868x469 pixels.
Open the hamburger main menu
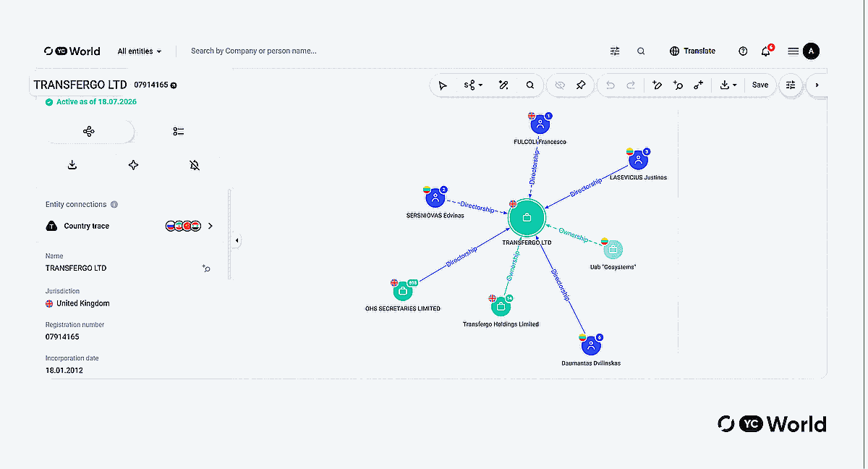pos(793,51)
